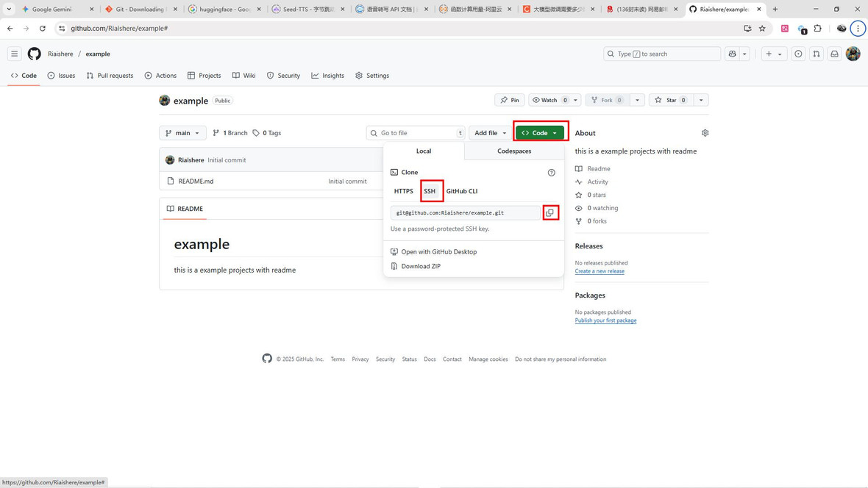
Task: View the 1 Branch link
Action: [x=230, y=133]
